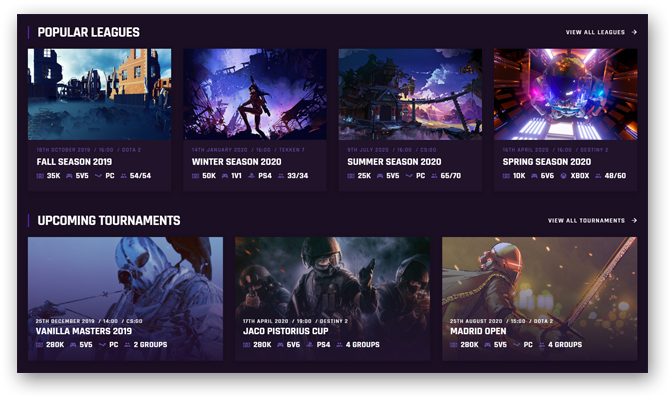The image size is (672, 400).
Task: Click the groups icon on Jaco Pistorius Cup
Action: click(x=340, y=345)
